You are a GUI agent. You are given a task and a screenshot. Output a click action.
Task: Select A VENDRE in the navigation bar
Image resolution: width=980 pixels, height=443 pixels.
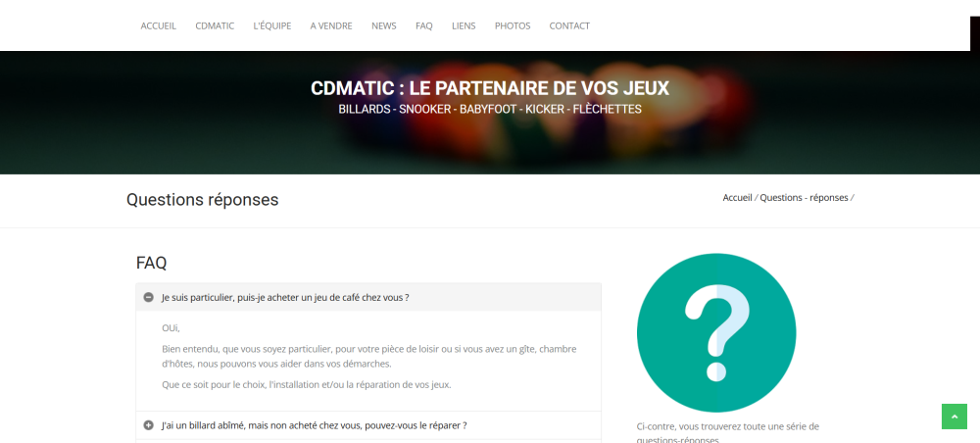[331, 25]
